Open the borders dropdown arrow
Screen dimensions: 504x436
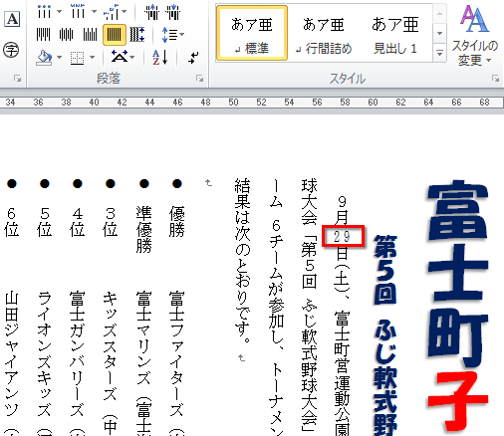click(93, 58)
